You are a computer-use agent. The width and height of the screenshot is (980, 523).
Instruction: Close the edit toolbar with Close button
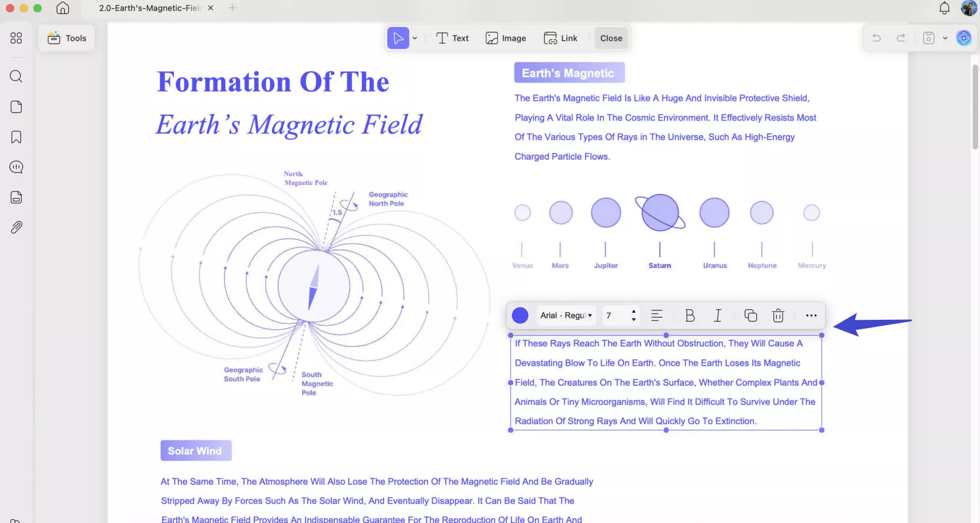coord(611,38)
